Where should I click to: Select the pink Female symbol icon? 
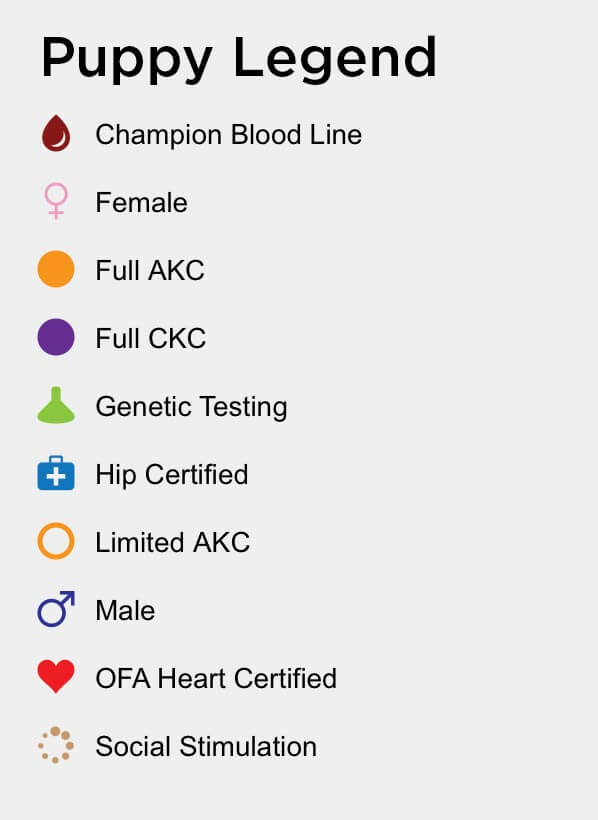pyautogui.click(x=56, y=201)
